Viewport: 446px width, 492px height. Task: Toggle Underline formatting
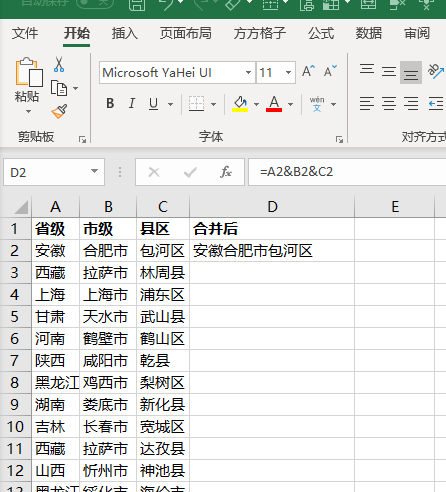(153, 104)
